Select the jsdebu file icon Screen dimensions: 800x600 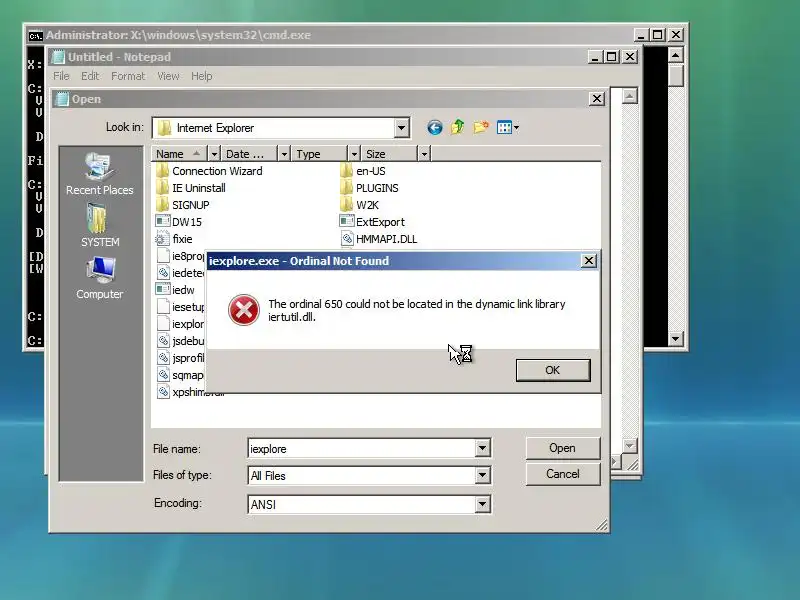(163, 341)
